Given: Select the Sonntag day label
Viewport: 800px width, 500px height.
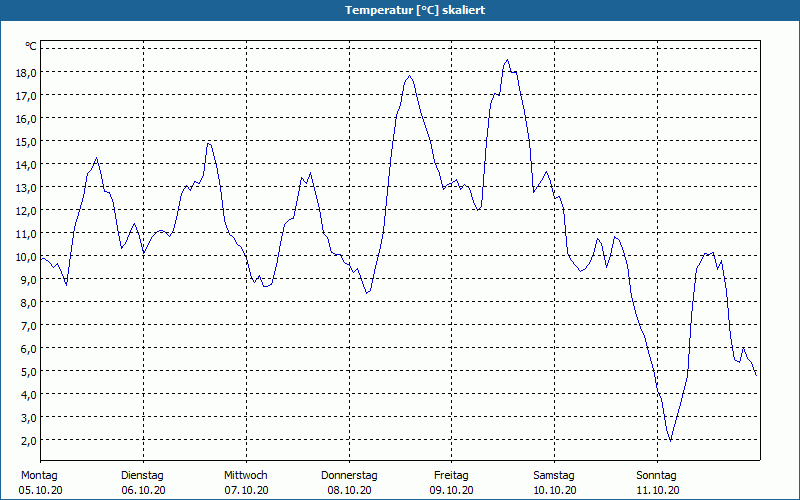Looking at the screenshot, I should click(x=656, y=476).
